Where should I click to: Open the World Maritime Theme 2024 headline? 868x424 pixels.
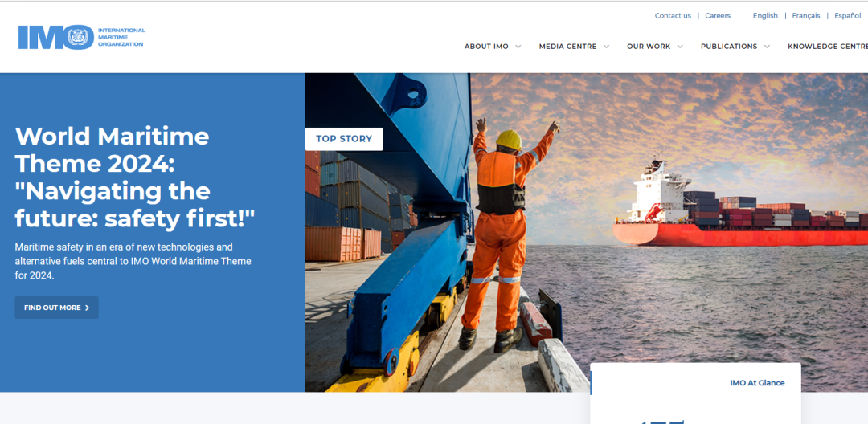(134, 177)
